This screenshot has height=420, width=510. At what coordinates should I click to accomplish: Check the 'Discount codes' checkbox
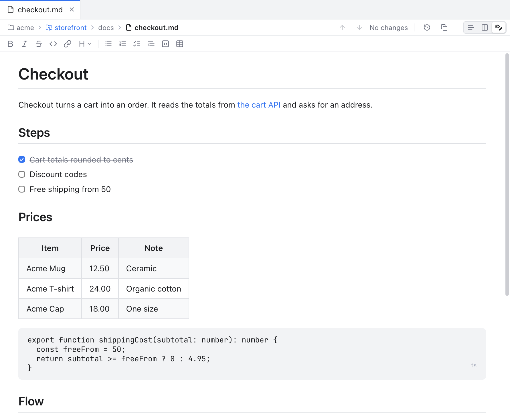22,174
